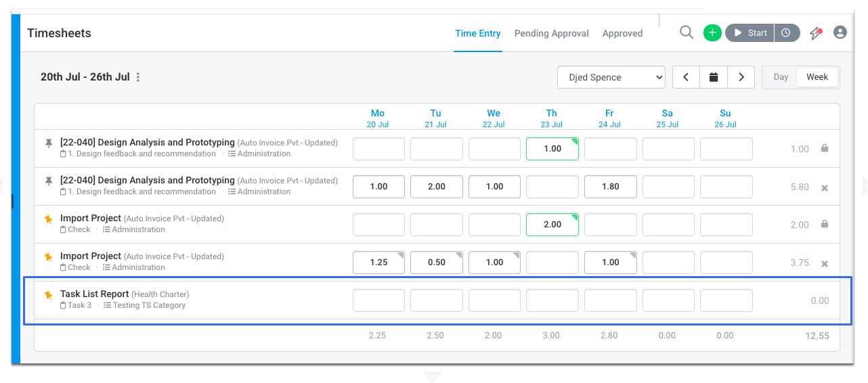
Task: Open the search magnifier icon
Action: click(x=687, y=32)
